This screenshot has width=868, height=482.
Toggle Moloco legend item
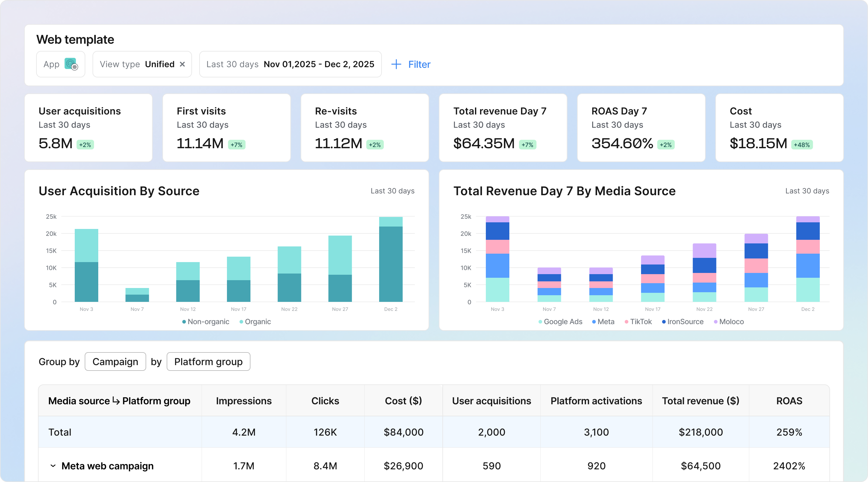click(x=729, y=322)
